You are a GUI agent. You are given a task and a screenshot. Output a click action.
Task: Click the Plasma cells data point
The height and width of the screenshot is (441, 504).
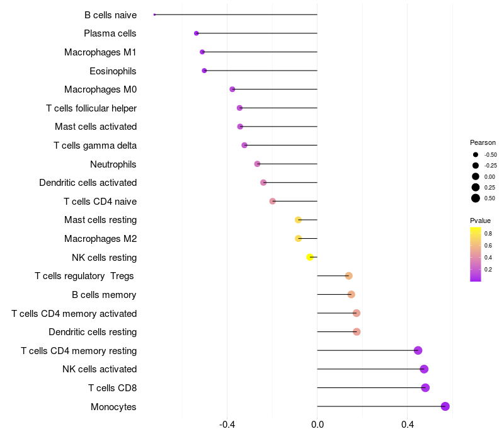tap(197, 33)
